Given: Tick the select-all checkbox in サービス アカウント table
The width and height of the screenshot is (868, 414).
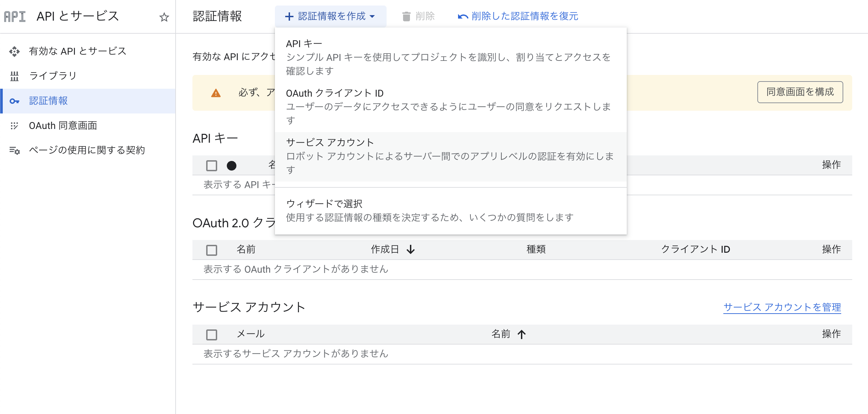Looking at the screenshot, I should pos(212,335).
